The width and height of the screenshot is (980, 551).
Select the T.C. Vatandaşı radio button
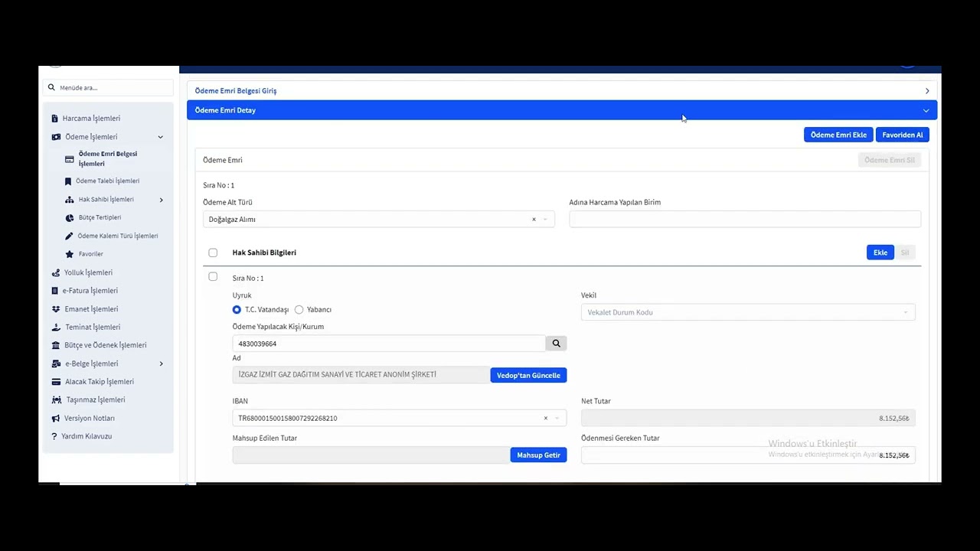coord(237,310)
